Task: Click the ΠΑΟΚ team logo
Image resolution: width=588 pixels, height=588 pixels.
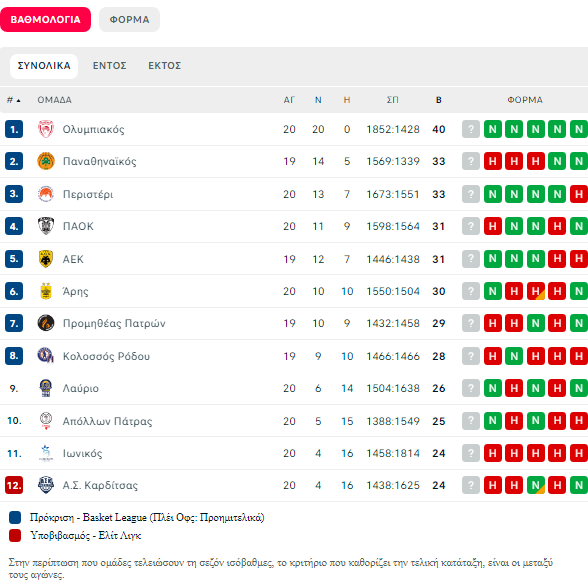Action: (46, 226)
